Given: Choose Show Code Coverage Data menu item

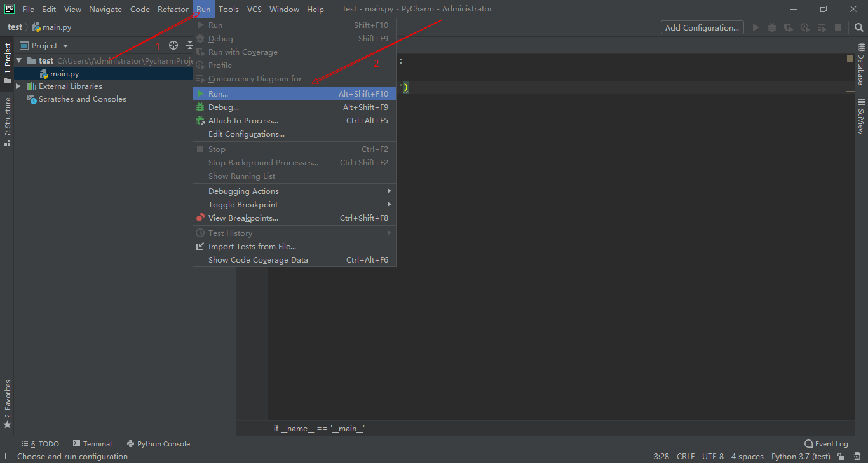Looking at the screenshot, I should click(294, 259).
